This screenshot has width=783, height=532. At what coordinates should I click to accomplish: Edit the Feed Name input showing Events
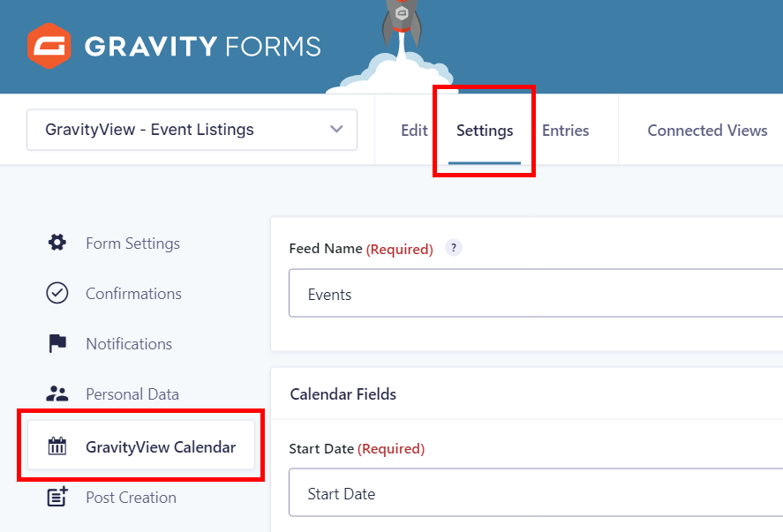pos(530,295)
